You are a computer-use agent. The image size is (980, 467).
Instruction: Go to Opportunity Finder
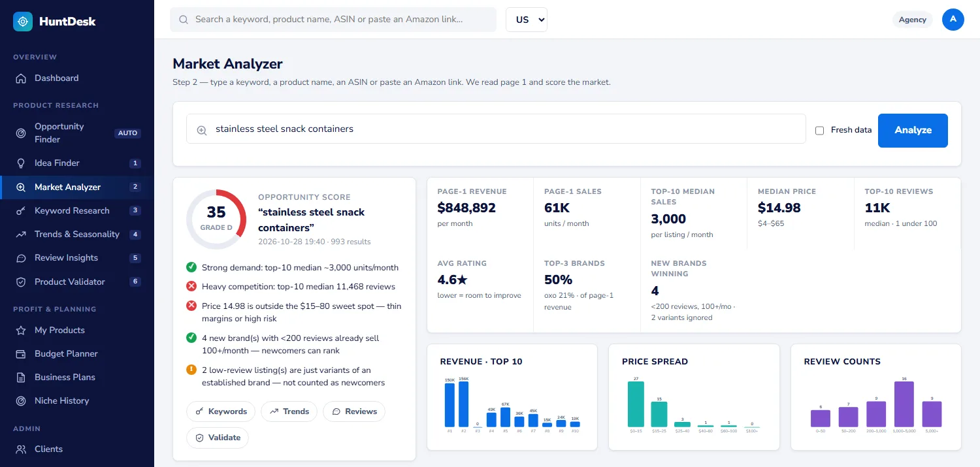[77, 133]
